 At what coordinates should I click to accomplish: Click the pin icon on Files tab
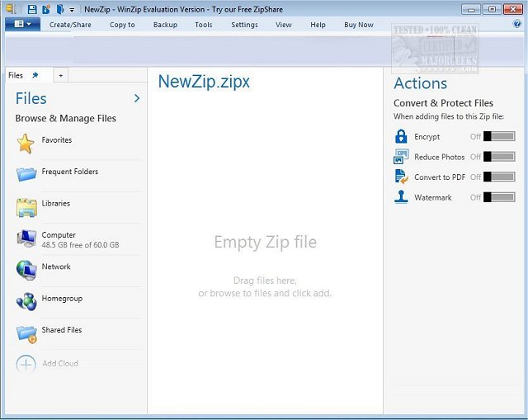35,75
